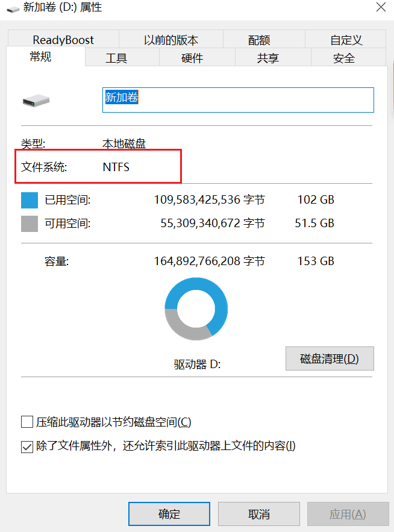This screenshot has height=532, width=394.
Task: Launch 磁盘清理 for drive D
Action: (x=330, y=358)
